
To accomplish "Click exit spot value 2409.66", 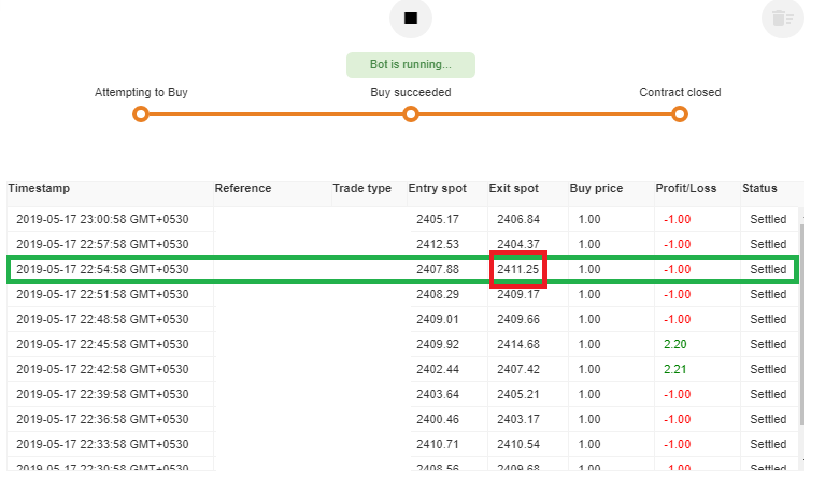I will pyautogui.click(x=518, y=319).
